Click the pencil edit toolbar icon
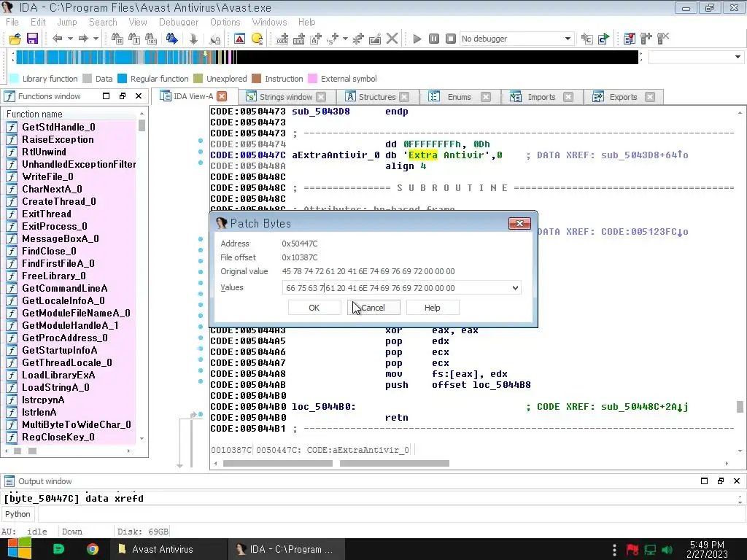This screenshot has height=560, width=747. click(x=375, y=39)
